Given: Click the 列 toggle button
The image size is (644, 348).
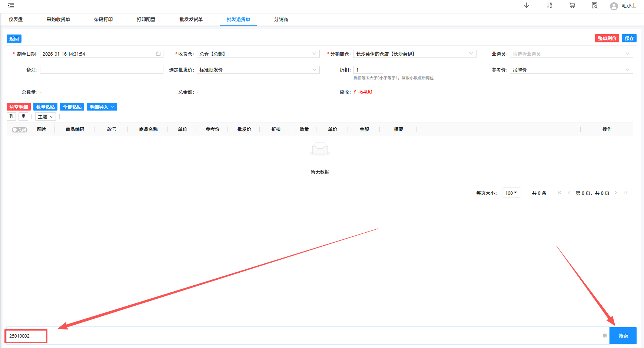Looking at the screenshot, I should (11, 116).
